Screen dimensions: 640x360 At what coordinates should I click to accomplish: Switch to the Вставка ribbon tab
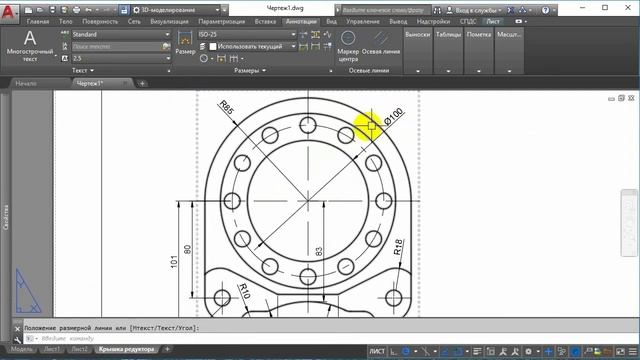(265, 21)
